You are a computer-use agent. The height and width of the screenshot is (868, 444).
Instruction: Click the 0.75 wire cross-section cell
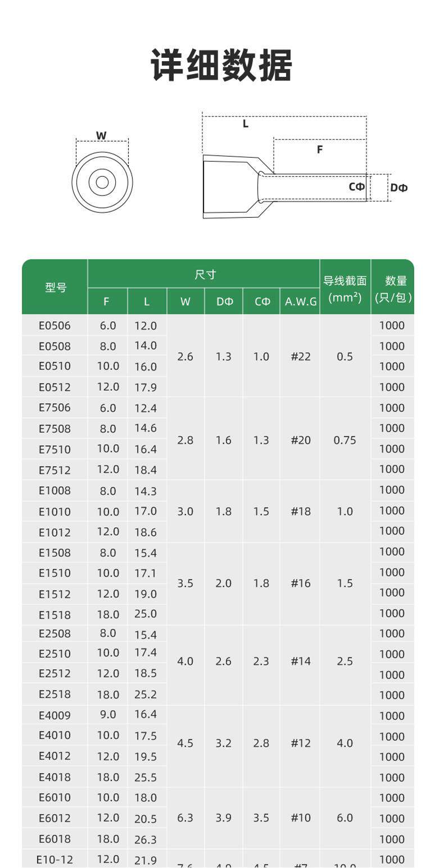point(345,440)
